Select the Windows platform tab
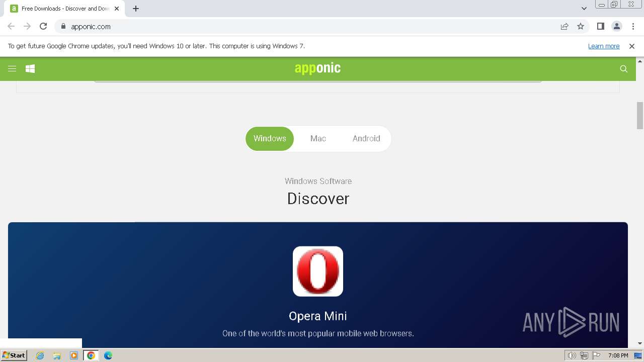 point(270,139)
